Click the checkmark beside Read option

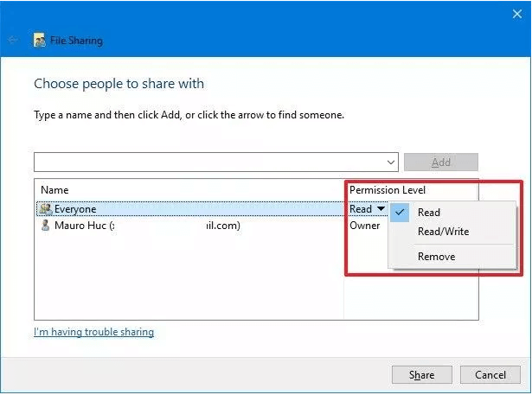coord(400,213)
